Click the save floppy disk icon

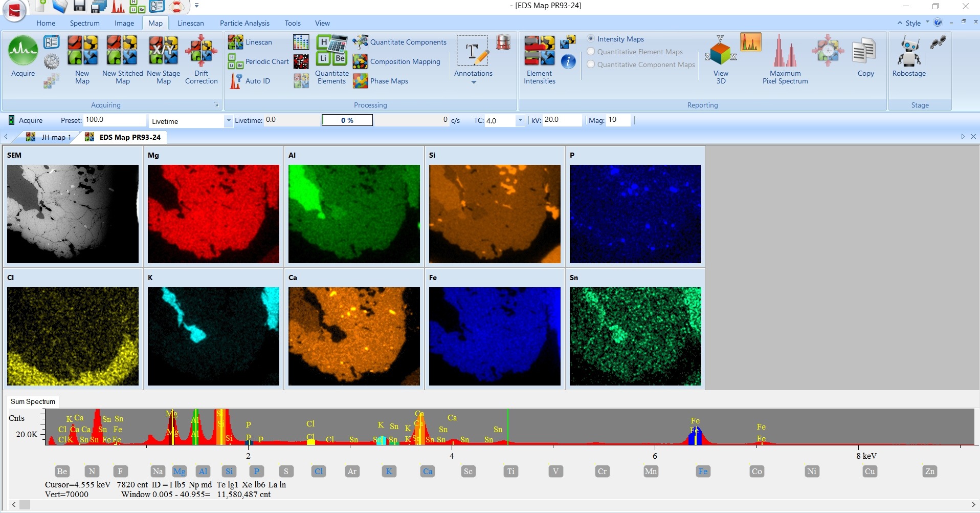[79, 6]
